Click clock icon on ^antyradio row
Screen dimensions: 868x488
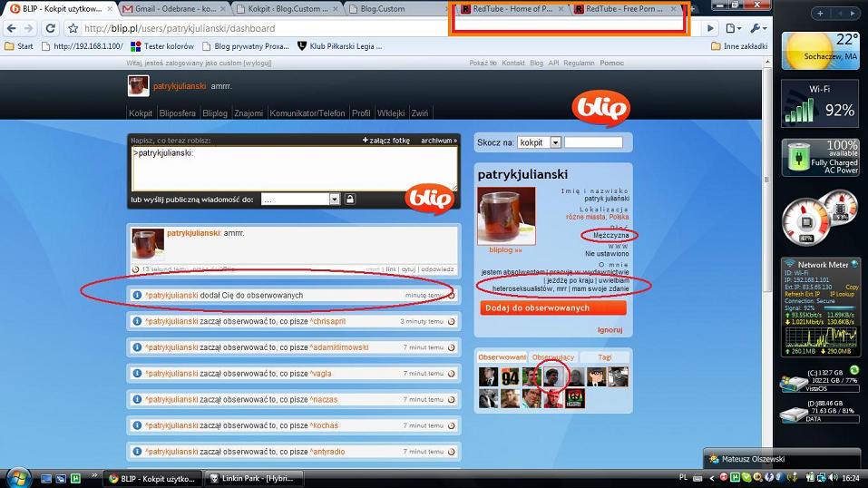451,452
